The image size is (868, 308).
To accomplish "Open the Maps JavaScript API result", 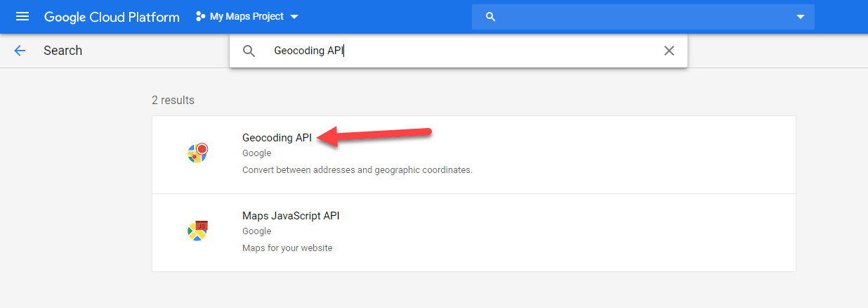I will pyautogui.click(x=291, y=216).
